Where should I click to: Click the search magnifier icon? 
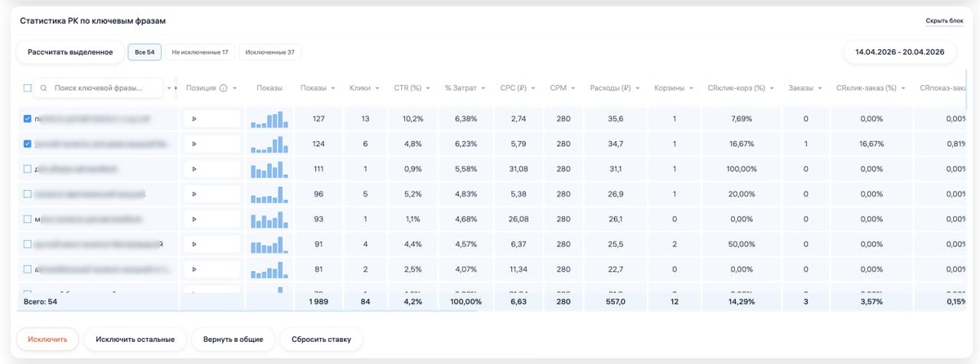(43, 88)
